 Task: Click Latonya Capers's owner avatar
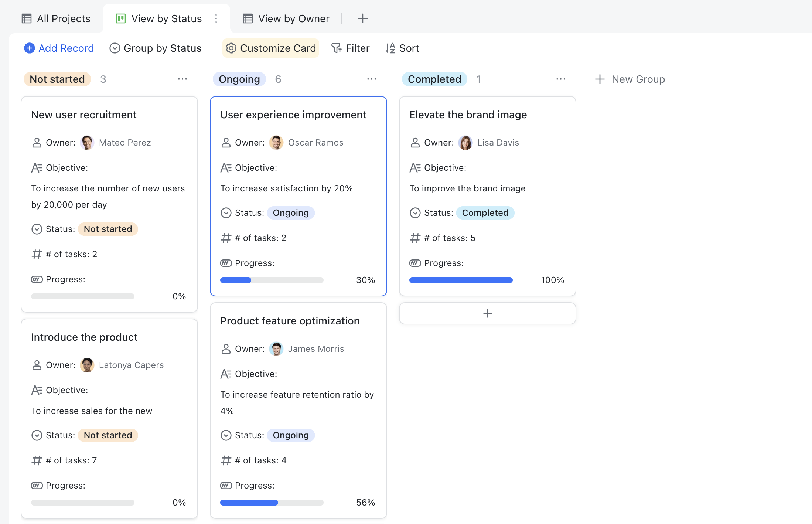point(87,365)
